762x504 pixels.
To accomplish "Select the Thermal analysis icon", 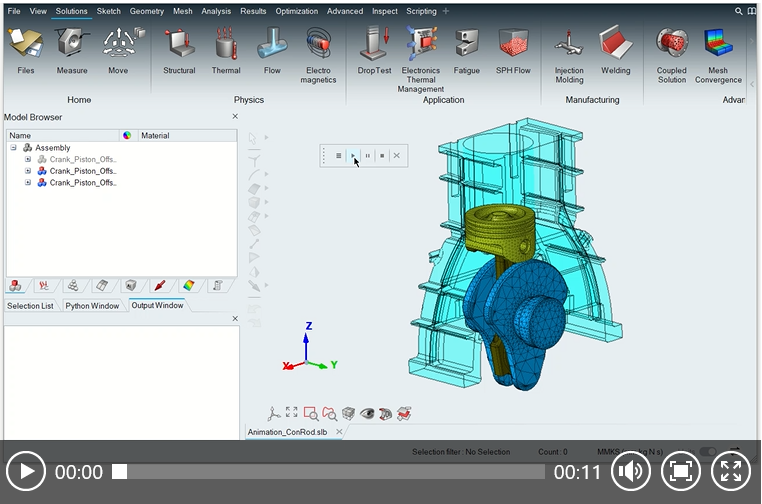I will click(x=226, y=50).
